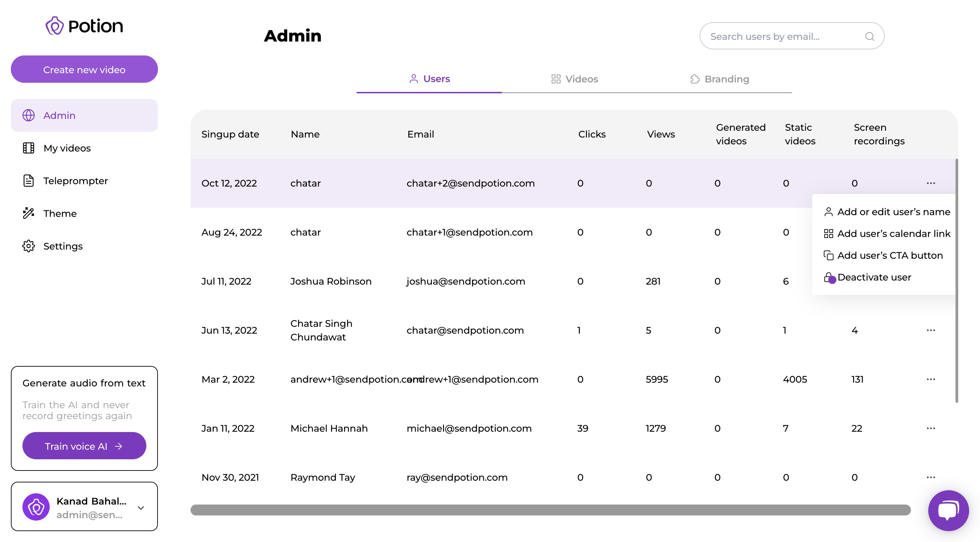The image size is (980, 542).
Task: Click the grid icon beside Add user's calendar link
Action: pos(828,234)
